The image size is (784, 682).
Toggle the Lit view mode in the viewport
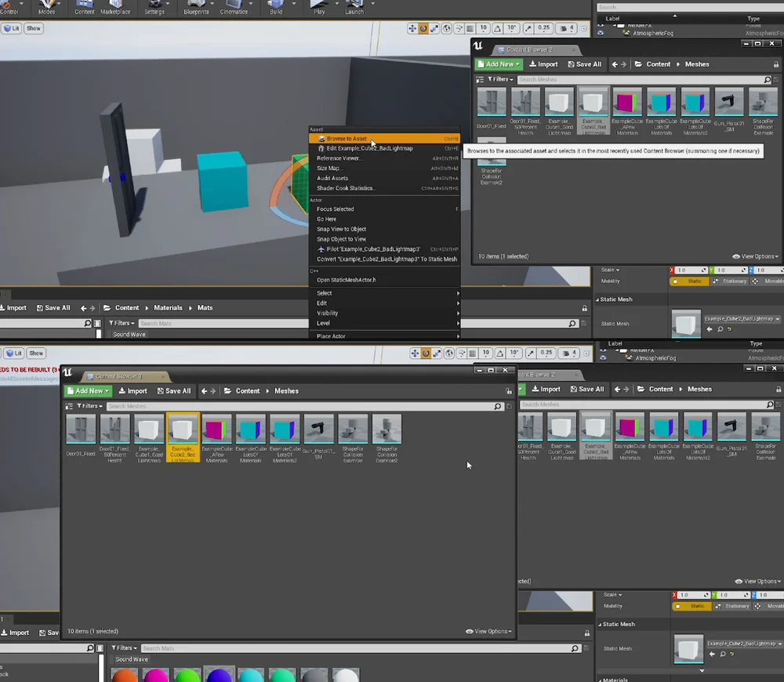point(12,28)
